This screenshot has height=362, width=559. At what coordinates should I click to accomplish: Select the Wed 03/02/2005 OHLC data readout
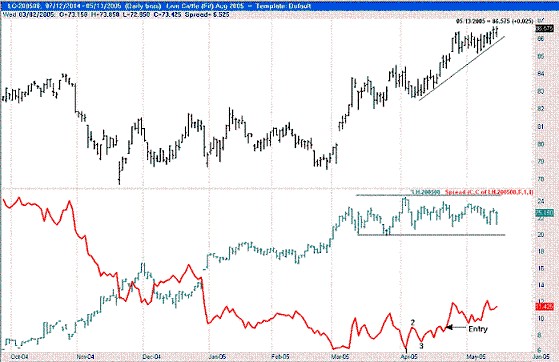pos(116,15)
